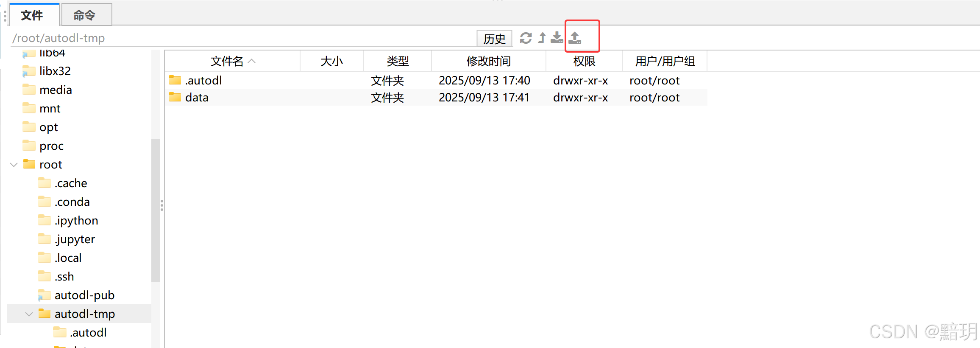Image resolution: width=980 pixels, height=348 pixels.
Task: Select the .autodl file name text
Action: pyautogui.click(x=203, y=80)
